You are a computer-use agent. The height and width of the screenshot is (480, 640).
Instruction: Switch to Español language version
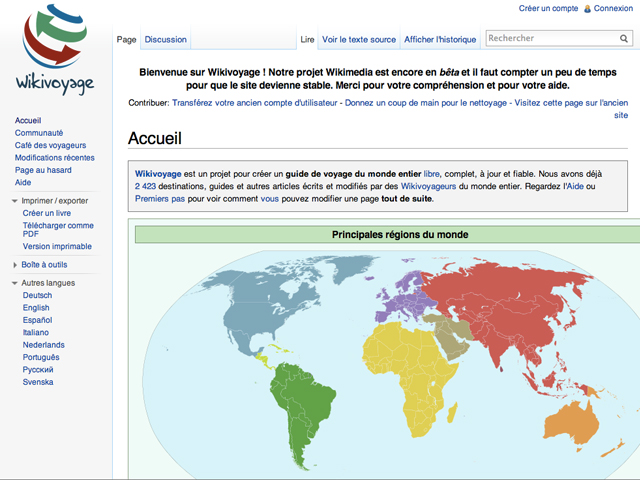click(x=38, y=320)
